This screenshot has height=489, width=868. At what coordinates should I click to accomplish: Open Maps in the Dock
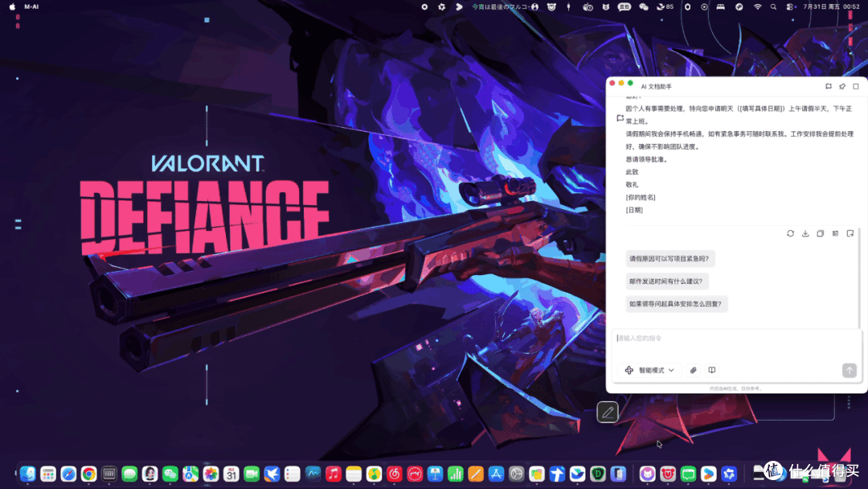(x=190, y=474)
